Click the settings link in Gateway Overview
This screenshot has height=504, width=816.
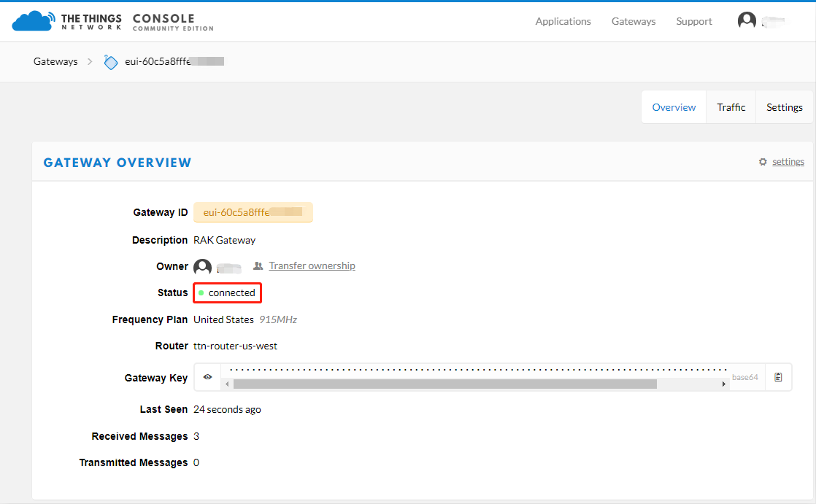tap(788, 162)
